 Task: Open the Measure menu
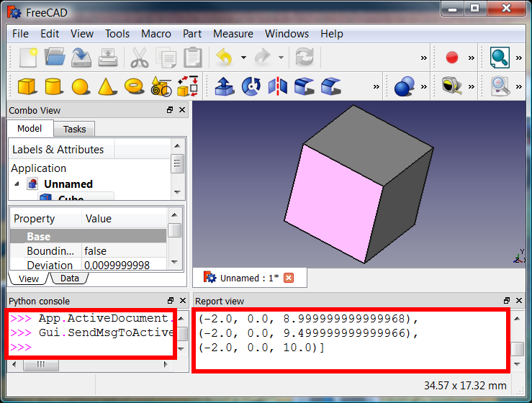point(233,34)
